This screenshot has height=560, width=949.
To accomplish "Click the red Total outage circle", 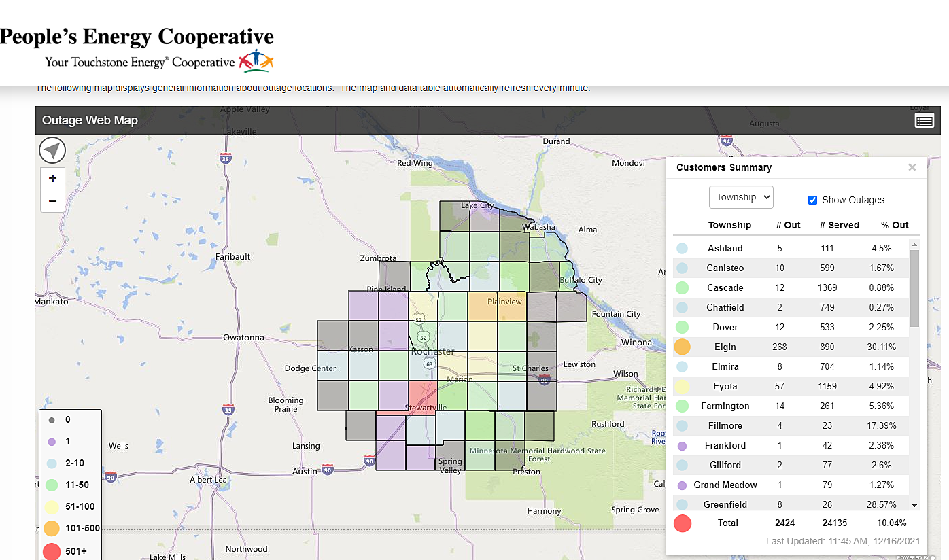I will [x=682, y=523].
